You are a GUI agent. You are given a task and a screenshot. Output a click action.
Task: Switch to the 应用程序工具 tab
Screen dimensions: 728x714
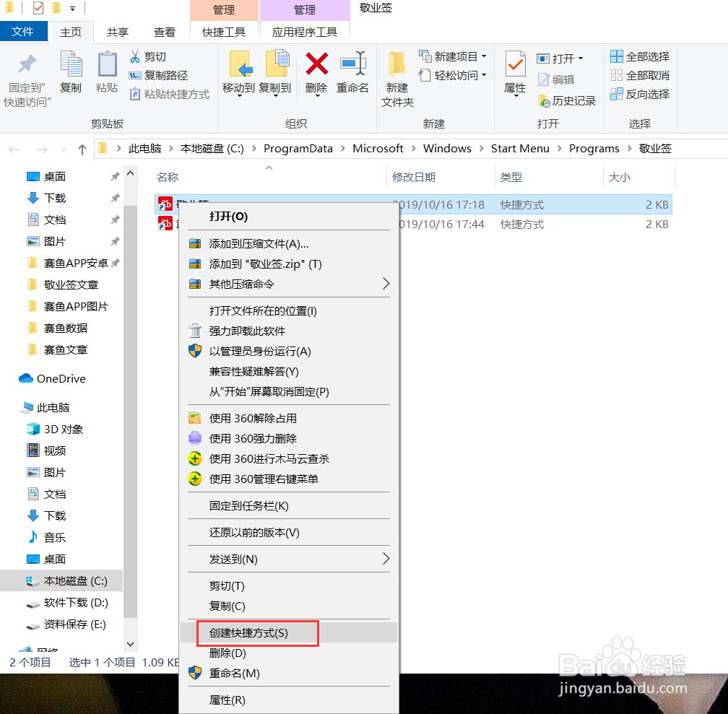[305, 32]
